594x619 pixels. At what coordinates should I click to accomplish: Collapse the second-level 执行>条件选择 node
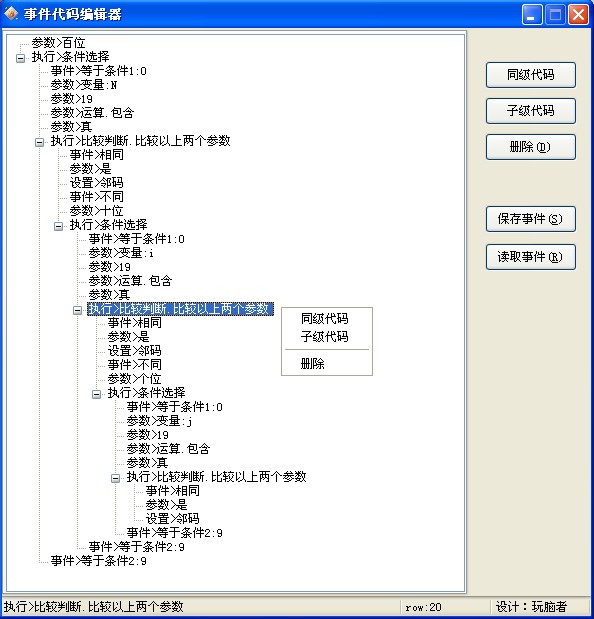click(x=58, y=226)
